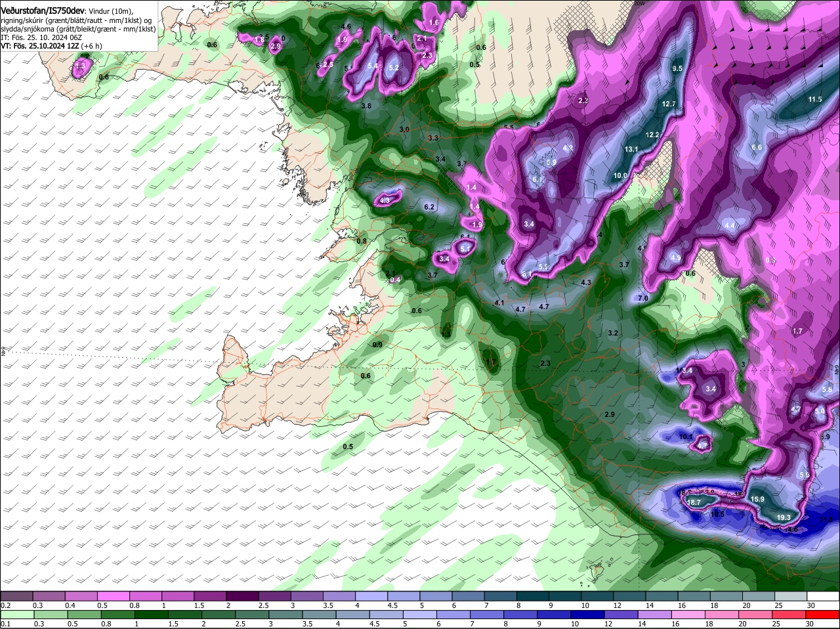Click the 3.2 rain value on the map
Screen dimensions: 840x629
coord(613,334)
